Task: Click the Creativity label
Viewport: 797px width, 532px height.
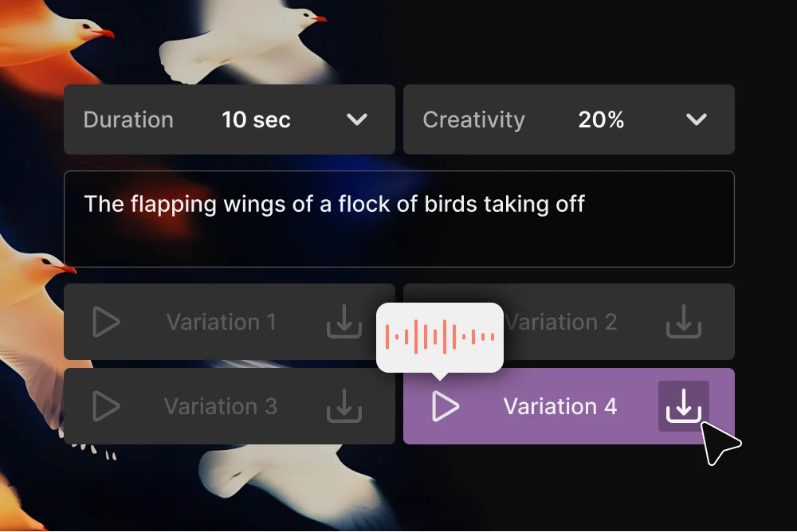Action: coord(473,119)
